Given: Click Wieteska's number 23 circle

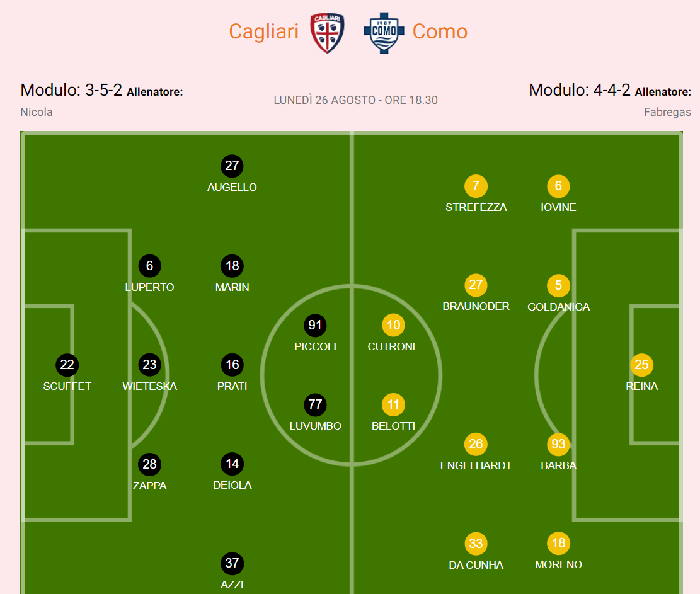Looking at the screenshot, I should click(149, 365).
